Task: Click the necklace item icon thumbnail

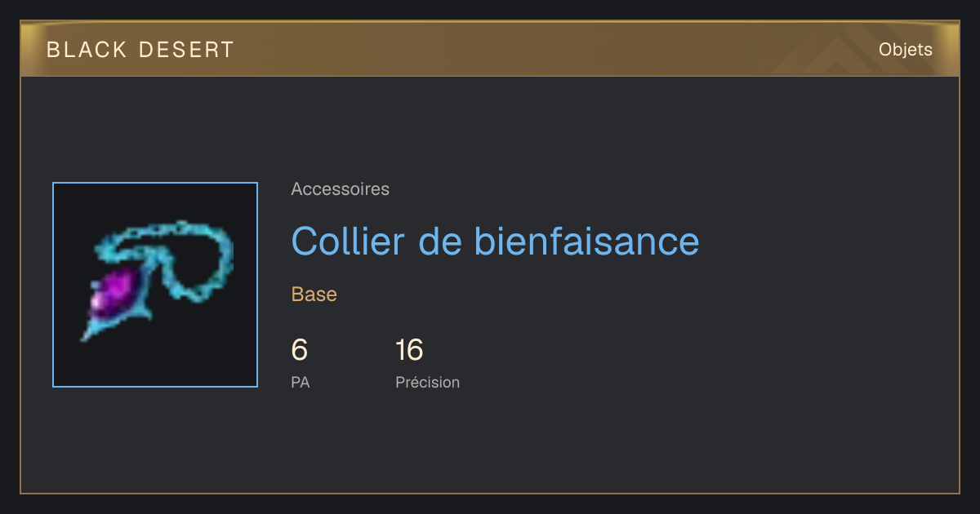Action: click(x=155, y=285)
